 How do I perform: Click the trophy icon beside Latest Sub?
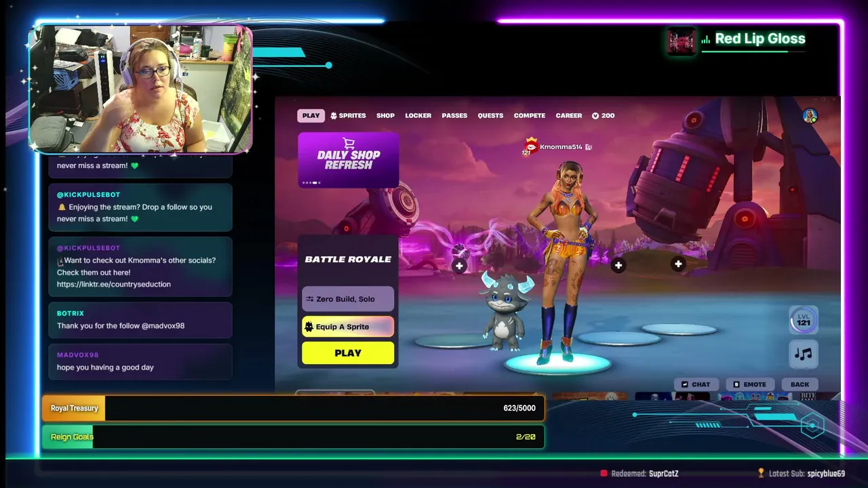click(761, 473)
